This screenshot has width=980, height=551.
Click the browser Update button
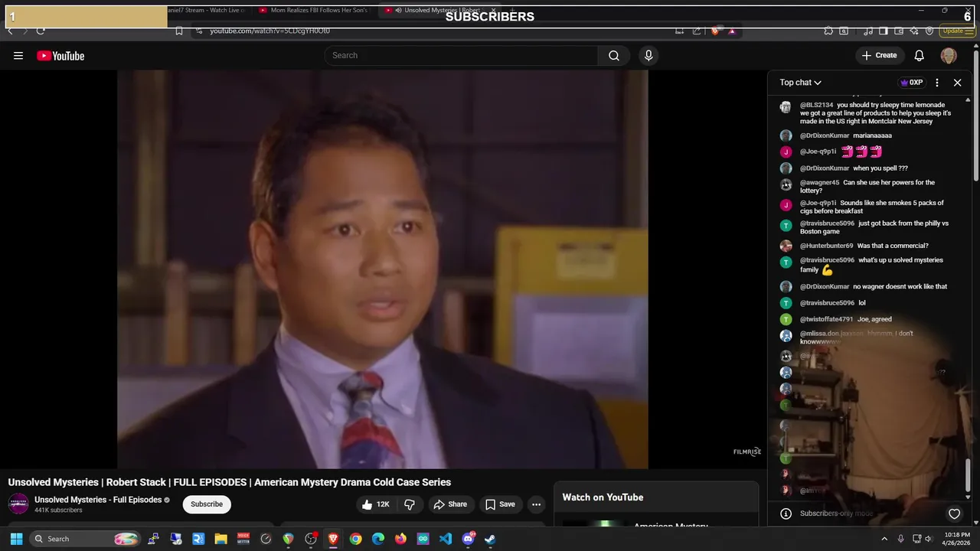click(x=957, y=31)
